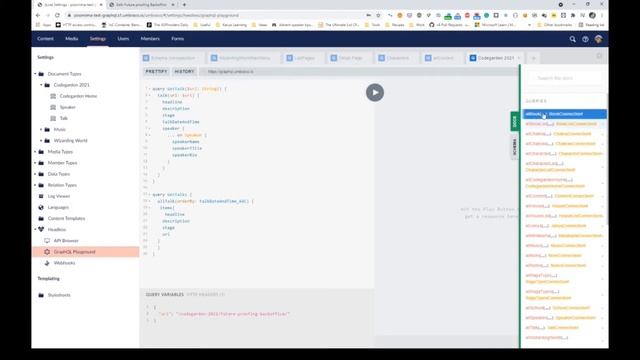Expand the Relation Types tree node
Viewport: 640px width, 360px height.
pyautogui.click(x=35, y=185)
